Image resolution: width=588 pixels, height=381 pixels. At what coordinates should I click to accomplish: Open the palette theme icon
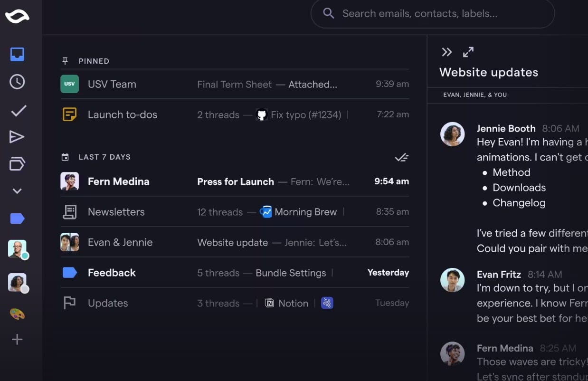point(17,314)
